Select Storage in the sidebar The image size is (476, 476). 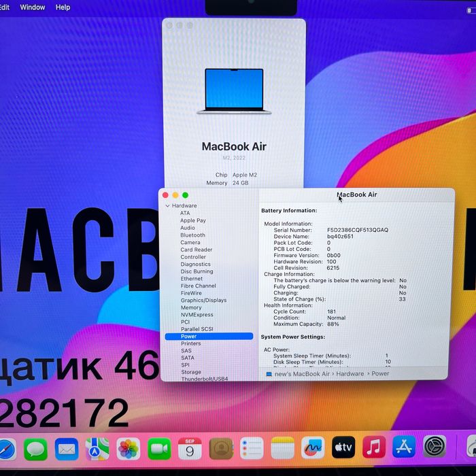[x=191, y=372]
